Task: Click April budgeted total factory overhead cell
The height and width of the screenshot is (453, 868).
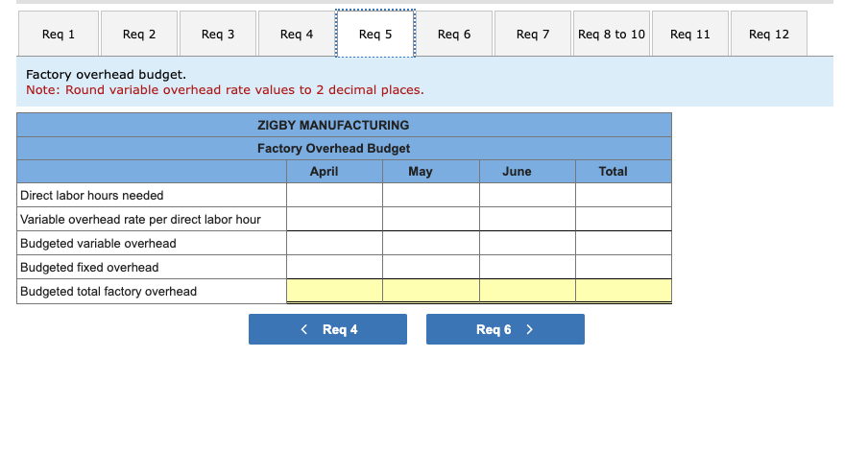Action: pyautogui.click(x=334, y=291)
